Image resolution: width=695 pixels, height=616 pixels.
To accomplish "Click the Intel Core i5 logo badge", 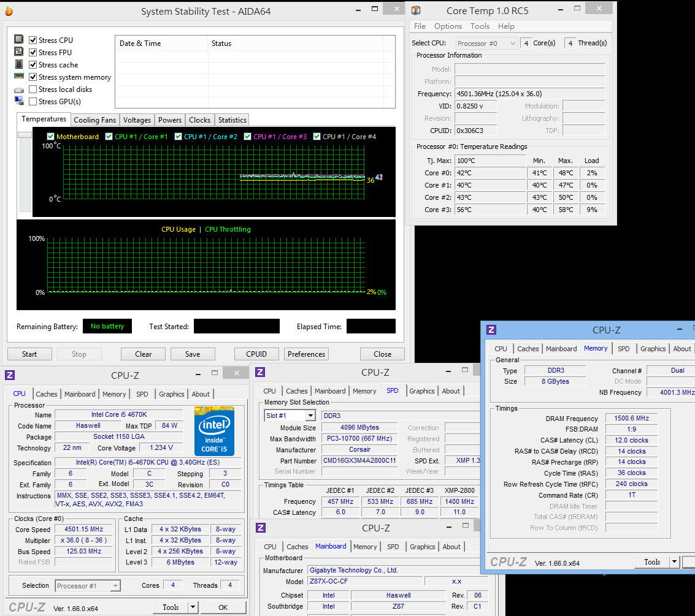I will [x=214, y=431].
